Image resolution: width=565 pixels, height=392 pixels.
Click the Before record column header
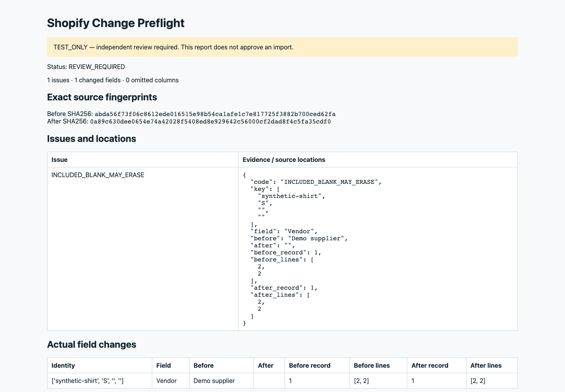(317, 365)
